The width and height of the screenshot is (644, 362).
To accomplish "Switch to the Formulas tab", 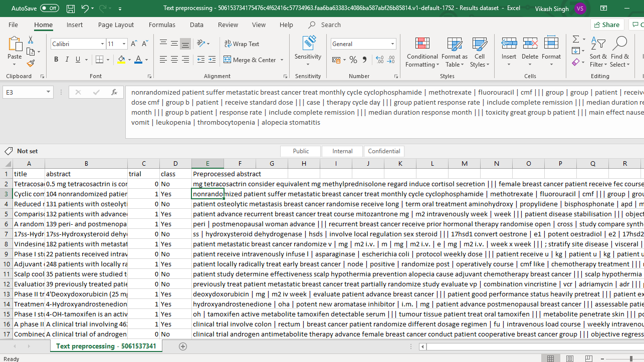I will tap(162, 25).
